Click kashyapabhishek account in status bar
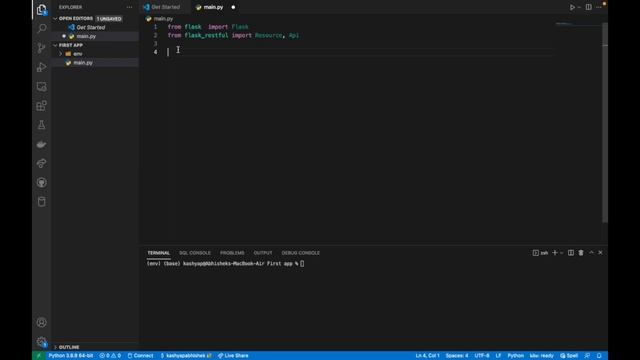The width and height of the screenshot is (640, 360). (x=186, y=356)
